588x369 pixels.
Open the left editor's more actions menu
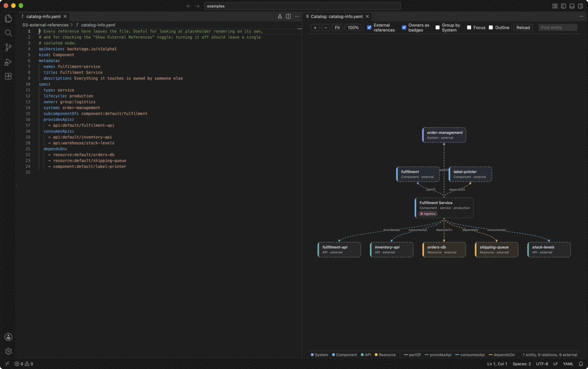pos(297,17)
